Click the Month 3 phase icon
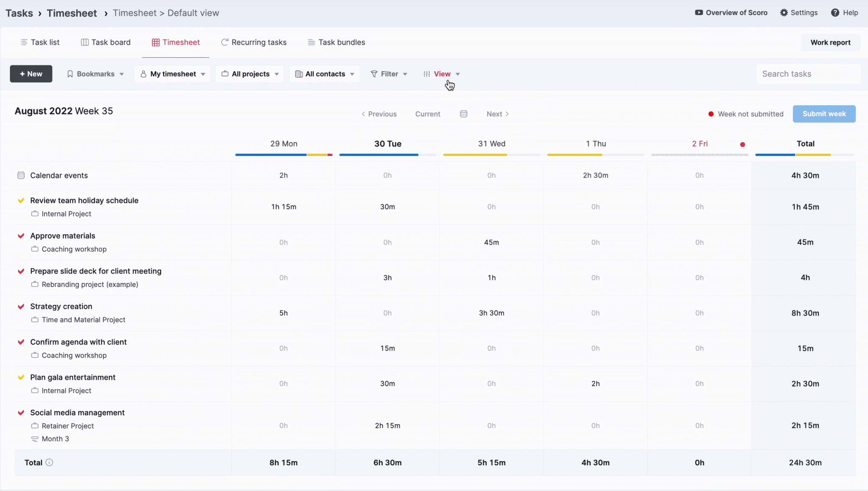The image size is (868, 491). 35,439
